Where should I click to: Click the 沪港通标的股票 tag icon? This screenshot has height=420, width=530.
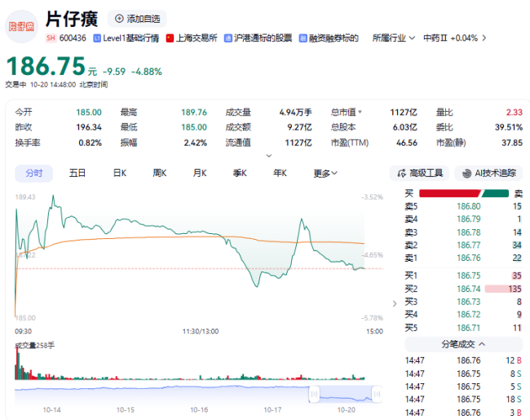point(228,38)
